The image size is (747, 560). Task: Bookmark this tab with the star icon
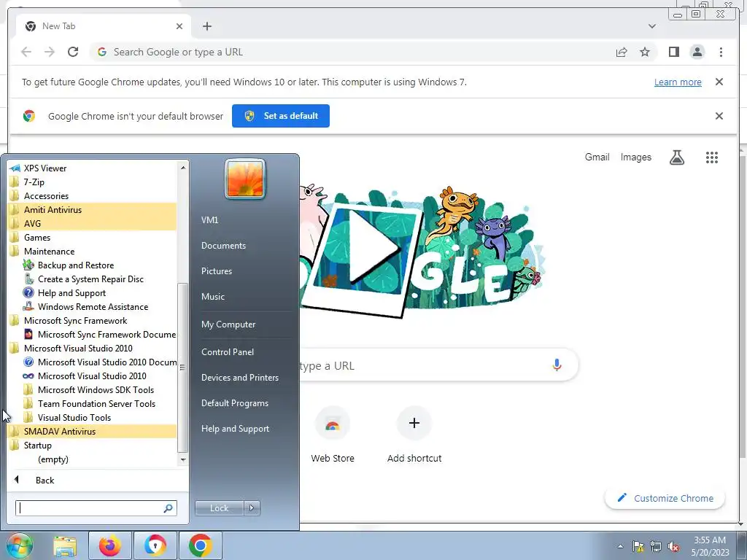[x=645, y=52]
